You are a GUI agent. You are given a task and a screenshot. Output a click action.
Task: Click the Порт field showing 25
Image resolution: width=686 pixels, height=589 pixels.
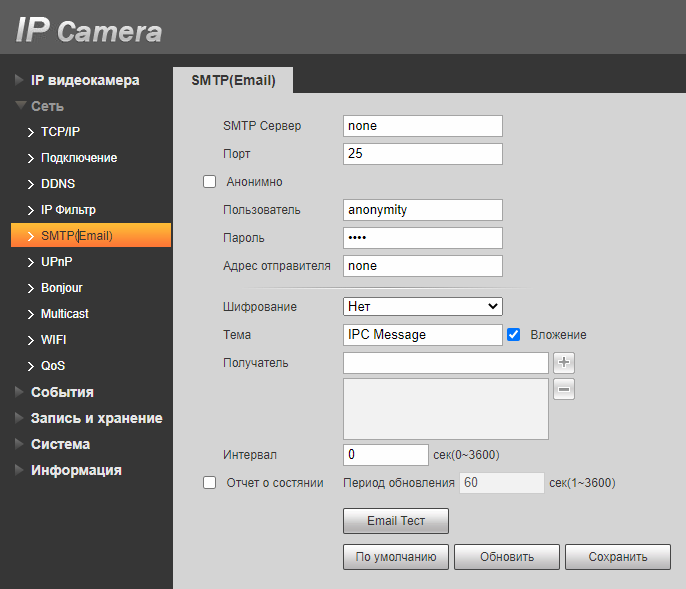click(423, 154)
